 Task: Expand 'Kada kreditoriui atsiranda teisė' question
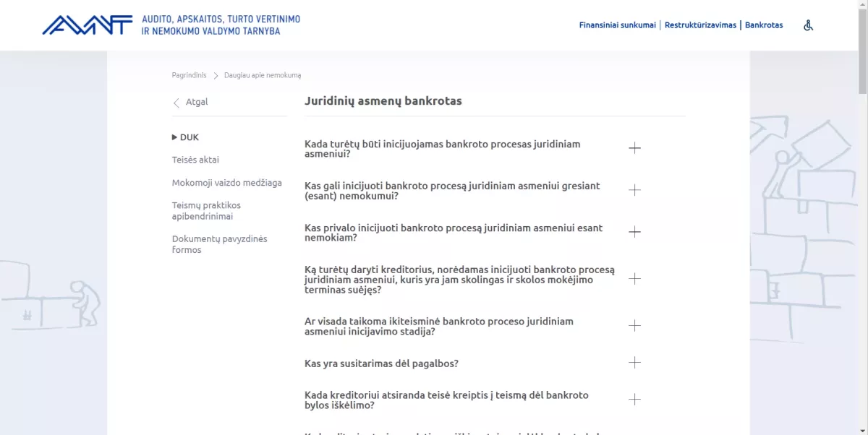tap(635, 398)
